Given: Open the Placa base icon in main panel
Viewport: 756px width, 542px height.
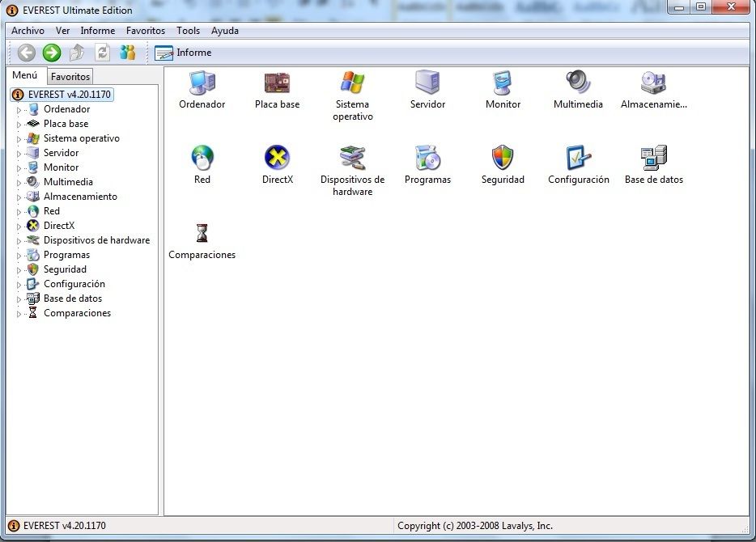Looking at the screenshot, I should click(x=277, y=83).
